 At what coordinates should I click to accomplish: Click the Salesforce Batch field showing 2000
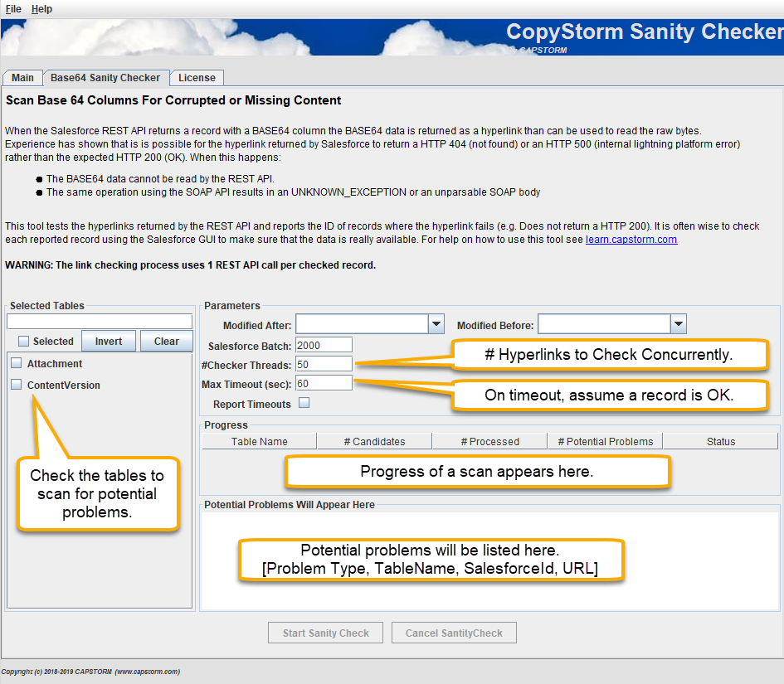[x=324, y=345]
